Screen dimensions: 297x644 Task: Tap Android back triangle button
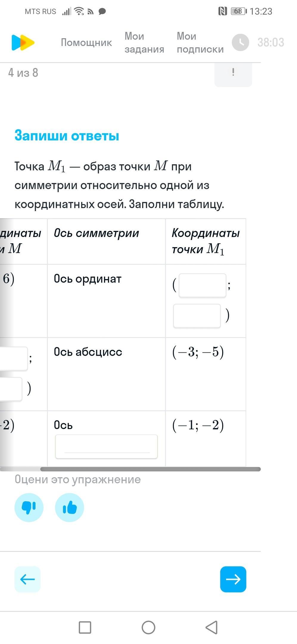(212, 627)
